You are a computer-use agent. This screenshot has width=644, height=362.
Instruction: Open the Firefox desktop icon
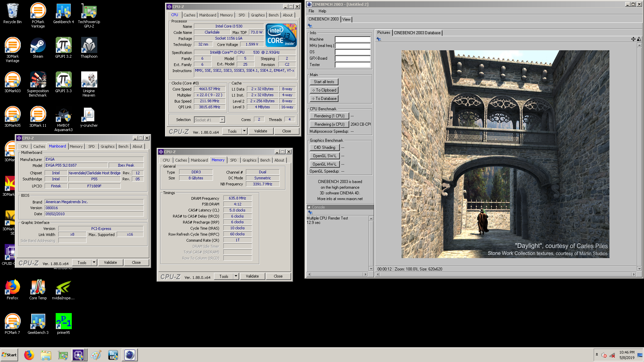12,289
